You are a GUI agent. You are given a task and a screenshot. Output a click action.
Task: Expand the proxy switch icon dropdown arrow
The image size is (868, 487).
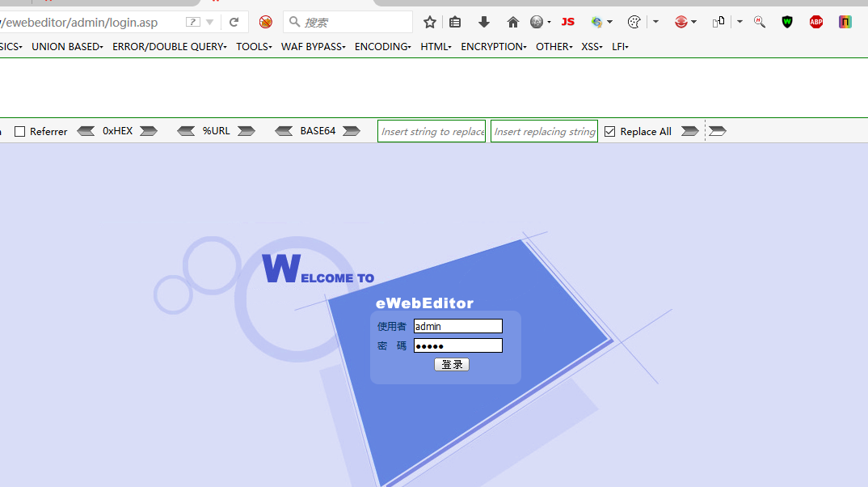pyautogui.click(x=609, y=22)
